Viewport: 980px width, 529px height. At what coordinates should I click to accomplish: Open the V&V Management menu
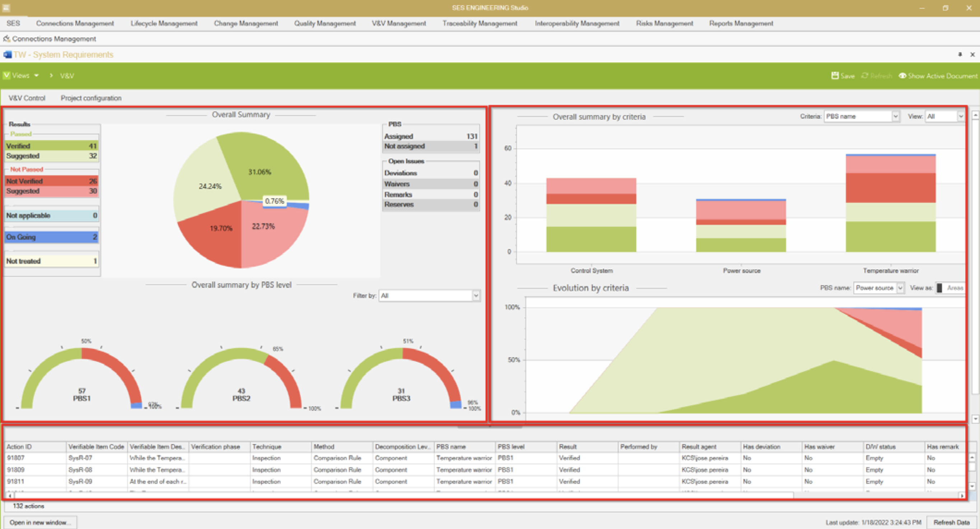pos(398,24)
